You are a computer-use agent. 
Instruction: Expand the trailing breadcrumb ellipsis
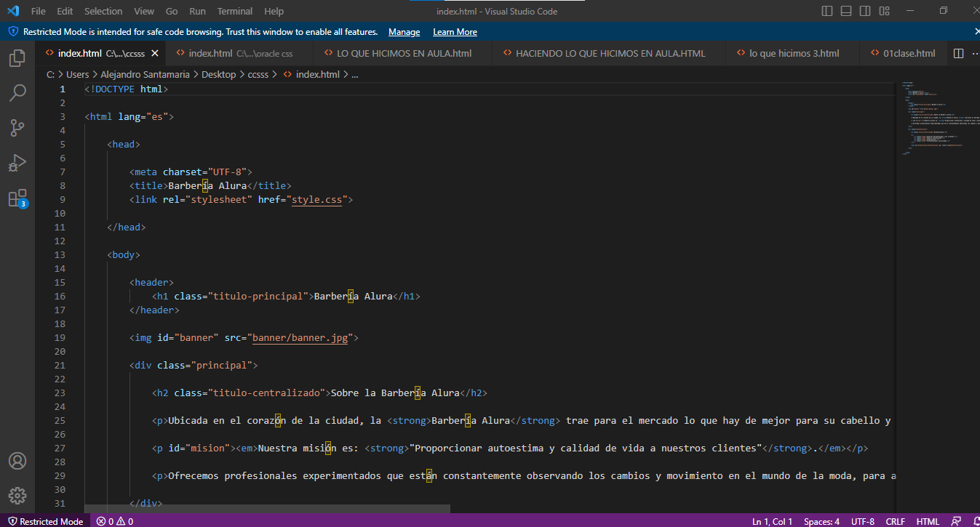click(x=356, y=74)
